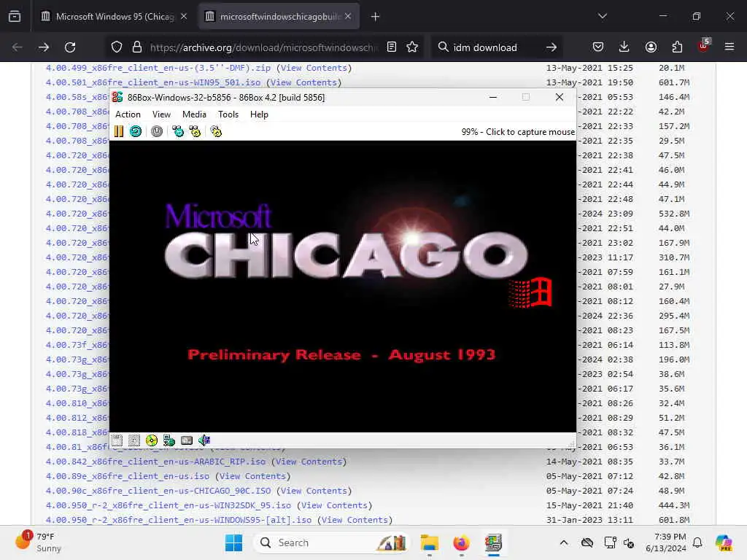Click the sound status icon in 86Box
The height and width of the screenshot is (560, 747).
(x=204, y=440)
